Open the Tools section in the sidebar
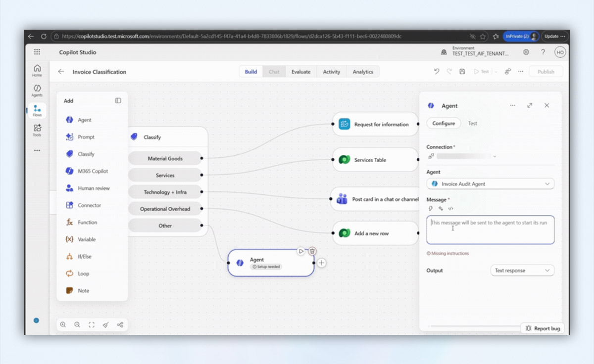The image size is (594, 364). 37,130
